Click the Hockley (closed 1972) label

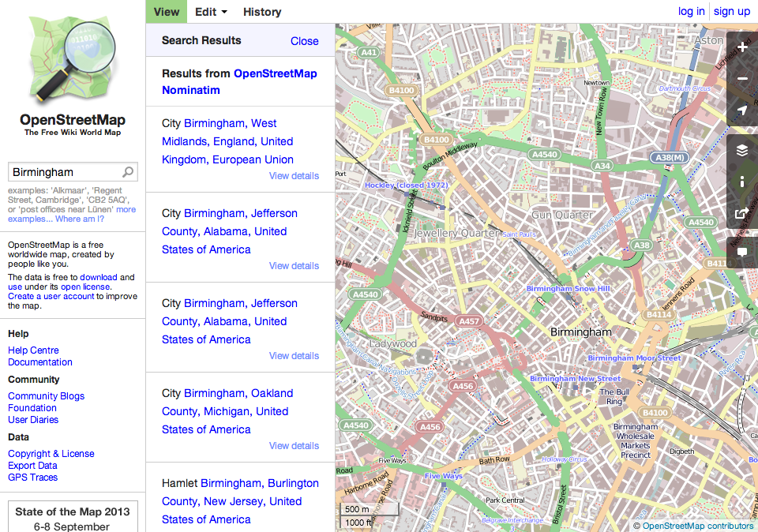407,185
